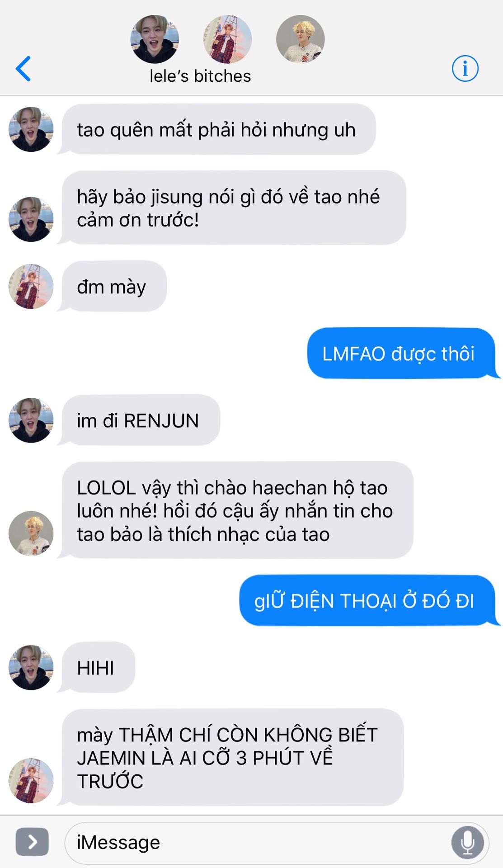Image resolution: width=503 pixels, height=868 pixels.
Task: Expand the apps drawer chevron button
Action: [32, 842]
